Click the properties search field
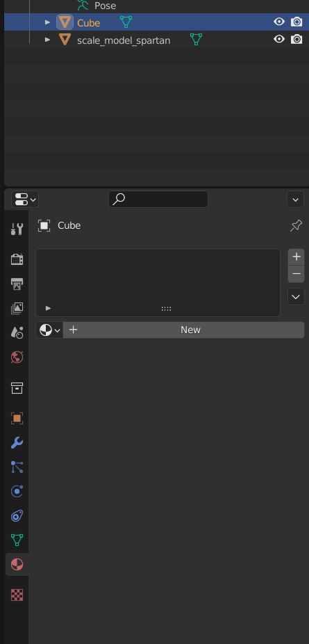Viewport: 309px width, 644px height. coord(158,200)
